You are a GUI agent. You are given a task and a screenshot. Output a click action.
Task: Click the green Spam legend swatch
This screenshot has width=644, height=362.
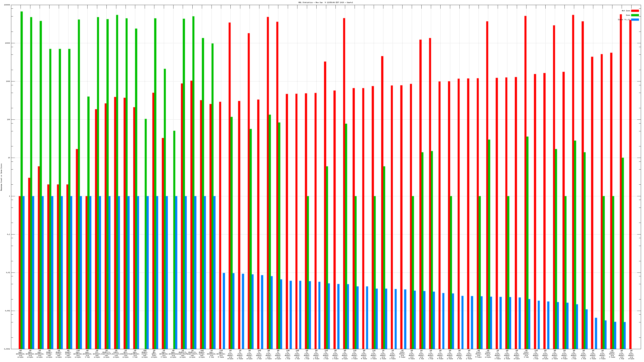tap(635, 15)
